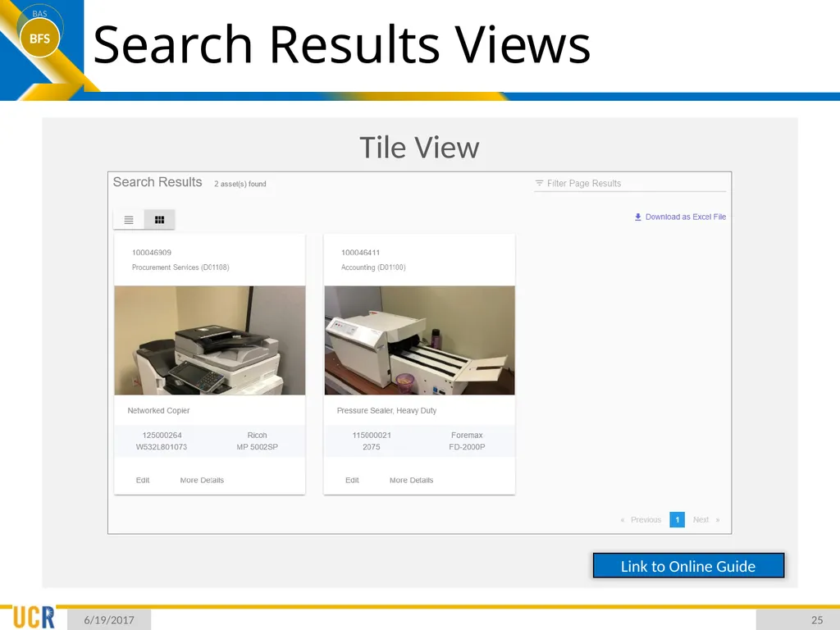Click model FD-2000P
The height and width of the screenshot is (630, 840).
467,447
